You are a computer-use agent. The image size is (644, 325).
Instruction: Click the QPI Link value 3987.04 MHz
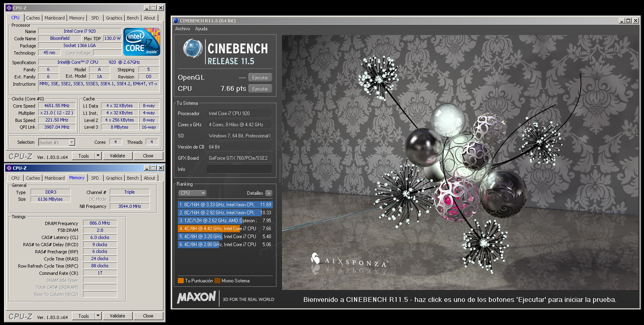click(x=57, y=127)
